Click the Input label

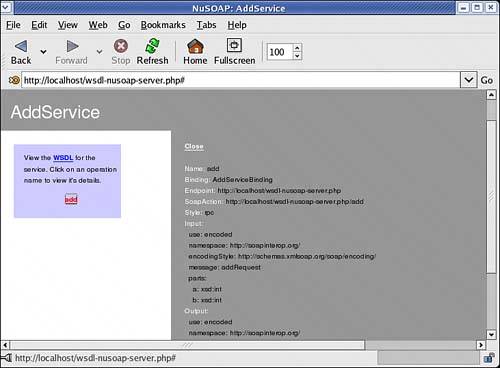(x=194, y=223)
